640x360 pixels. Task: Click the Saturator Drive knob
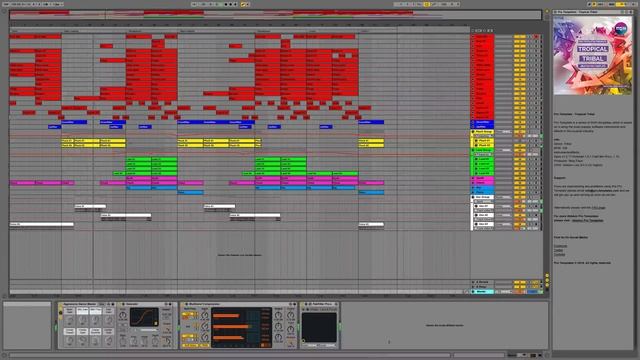coord(122,315)
